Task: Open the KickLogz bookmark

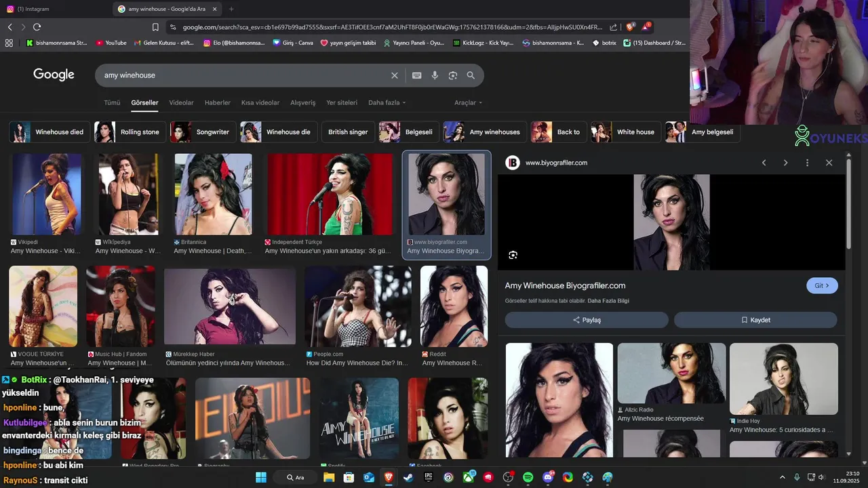Action: [483, 43]
